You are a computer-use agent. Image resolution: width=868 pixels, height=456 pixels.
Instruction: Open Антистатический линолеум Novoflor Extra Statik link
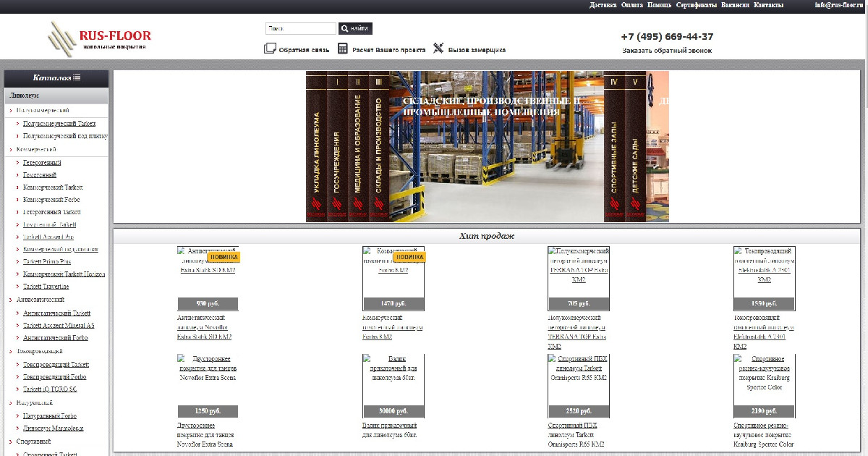point(205,327)
